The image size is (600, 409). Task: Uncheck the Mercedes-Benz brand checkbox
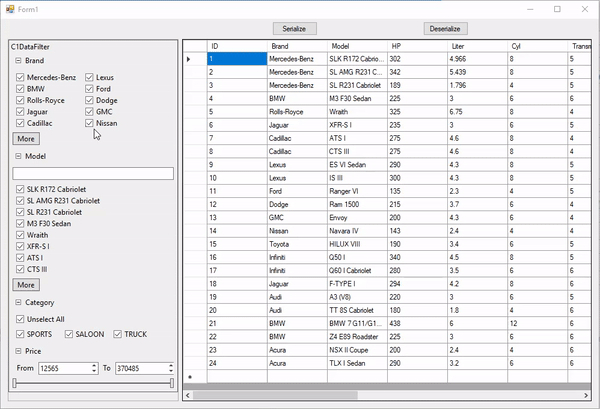click(x=19, y=77)
